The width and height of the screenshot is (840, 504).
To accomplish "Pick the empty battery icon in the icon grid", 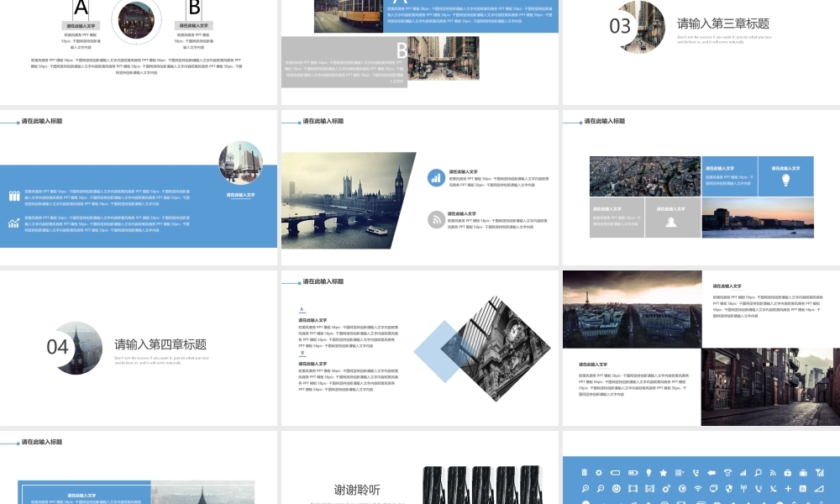I will pyautogui.click(x=615, y=472).
